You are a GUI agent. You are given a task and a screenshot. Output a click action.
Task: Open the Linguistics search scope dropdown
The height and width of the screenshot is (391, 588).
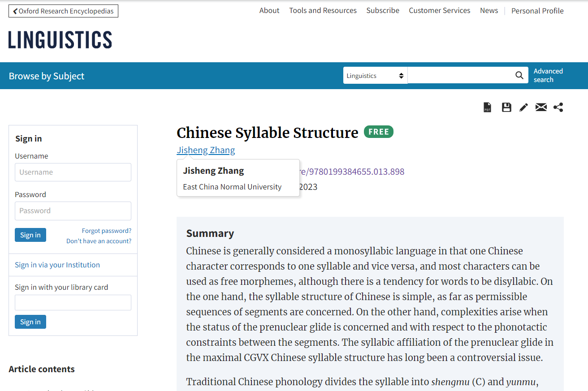[375, 76]
